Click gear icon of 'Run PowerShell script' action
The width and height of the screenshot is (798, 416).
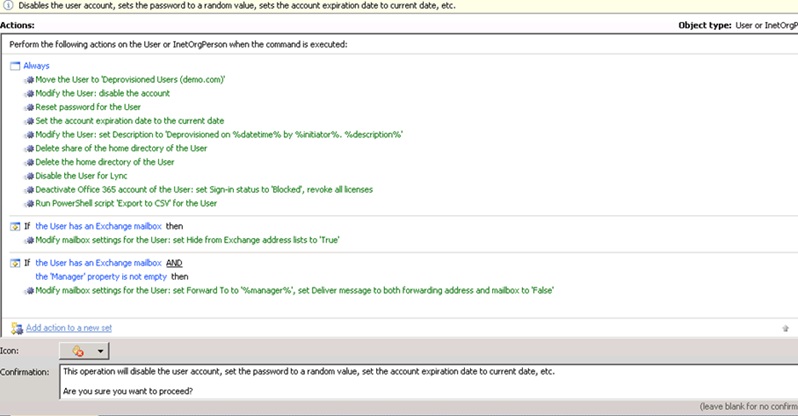coord(30,204)
